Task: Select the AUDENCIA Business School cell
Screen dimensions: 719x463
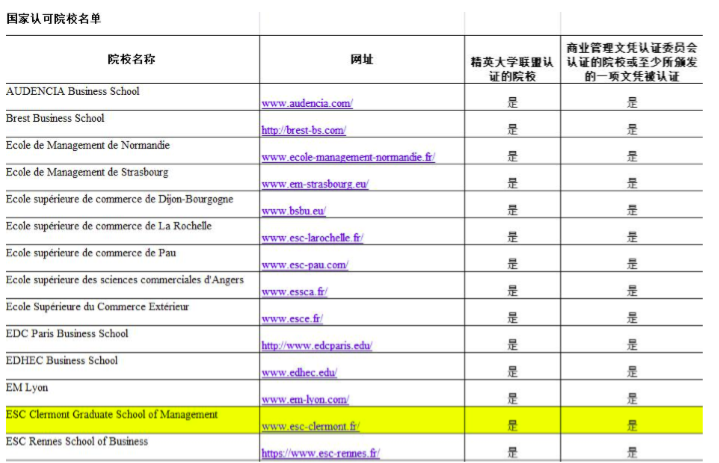Action: [133, 97]
